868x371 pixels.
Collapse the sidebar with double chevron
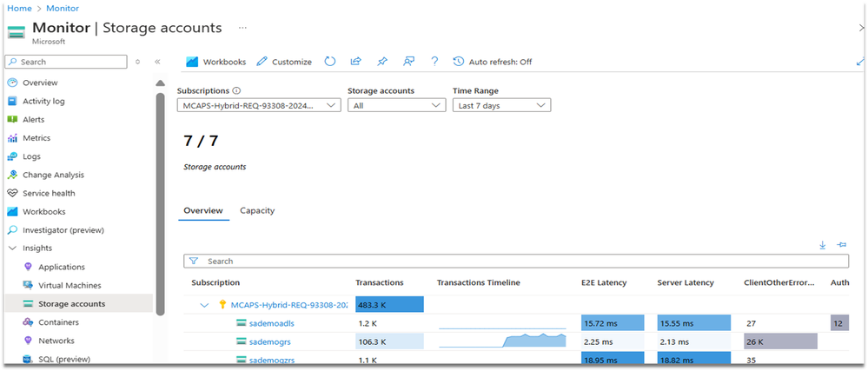click(x=157, y=62)
